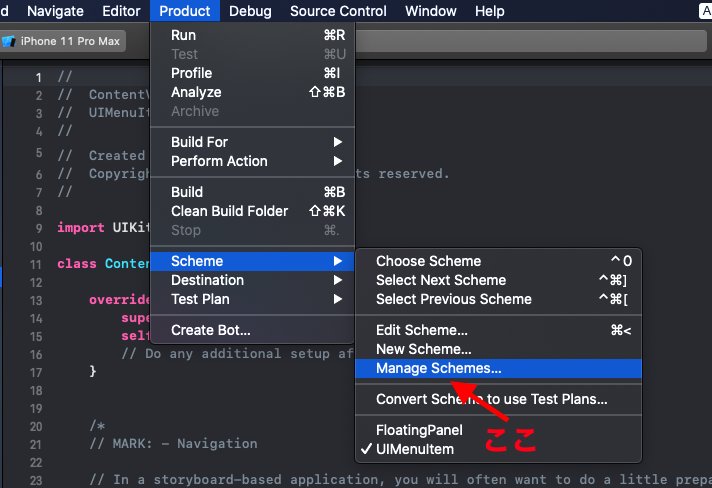Select Manage Schemes… menu entry
The image size is (712, 488).
click(498, 368)
